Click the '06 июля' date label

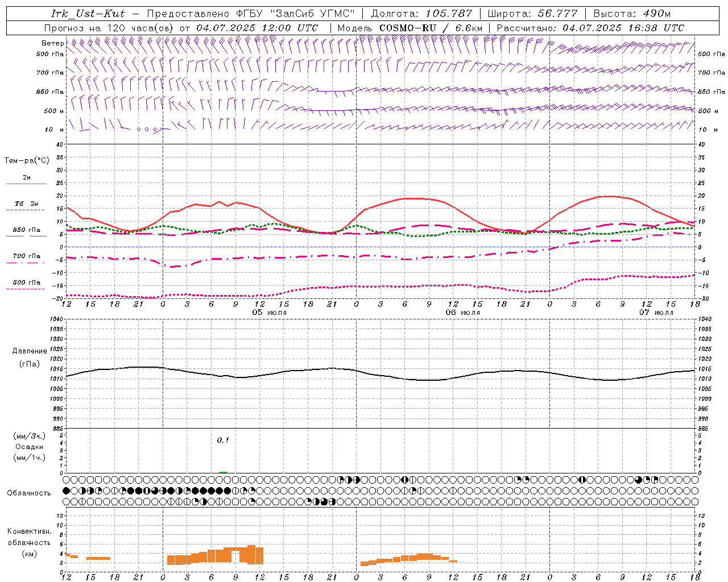coord(463,313)
